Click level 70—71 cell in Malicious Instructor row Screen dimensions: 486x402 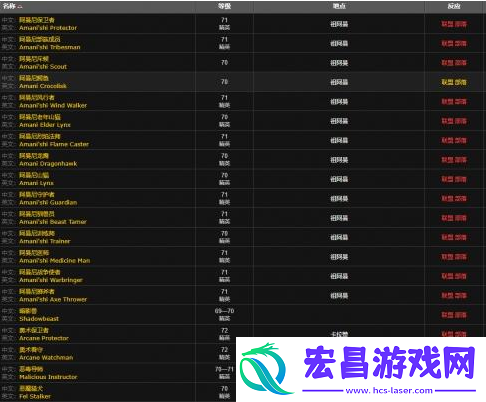(x=225, y=373)
